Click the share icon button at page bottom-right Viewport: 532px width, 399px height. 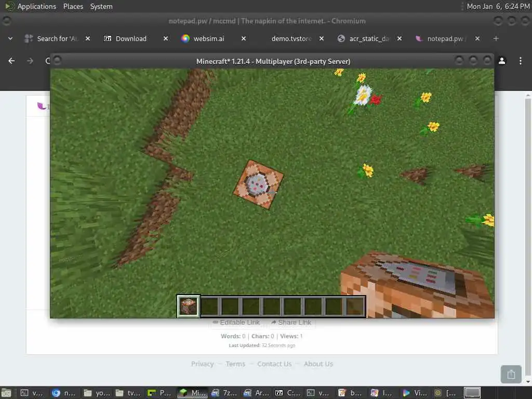511,374
